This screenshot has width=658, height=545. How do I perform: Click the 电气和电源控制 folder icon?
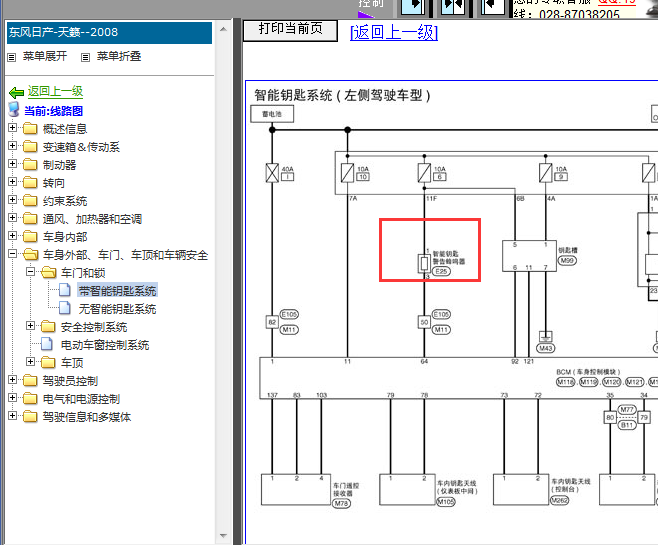[30, 399]
